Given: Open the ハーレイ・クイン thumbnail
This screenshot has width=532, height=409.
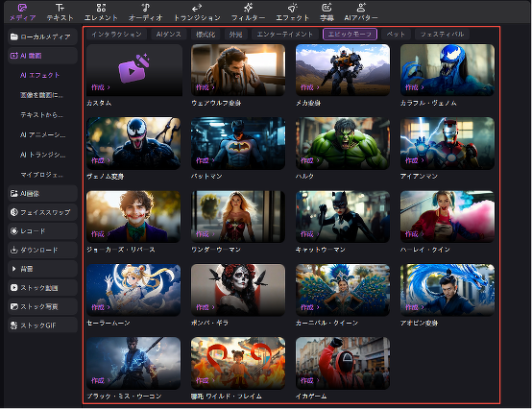Looking at the screenshot, I should coord(447,216).
